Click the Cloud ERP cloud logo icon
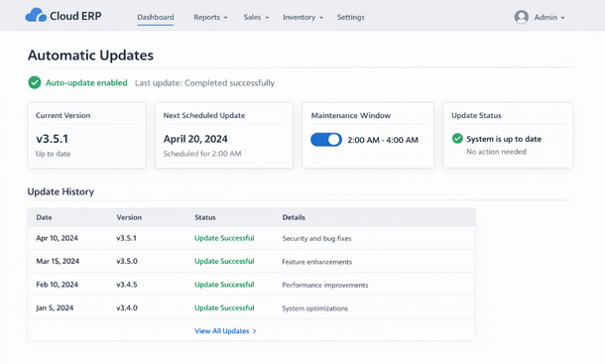 point(36,16)
